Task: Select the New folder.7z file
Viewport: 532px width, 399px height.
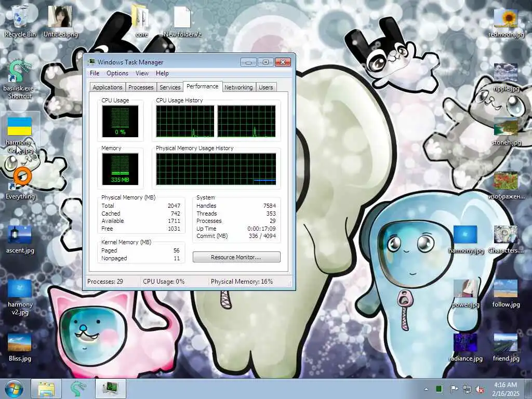Action: [182, 21]
